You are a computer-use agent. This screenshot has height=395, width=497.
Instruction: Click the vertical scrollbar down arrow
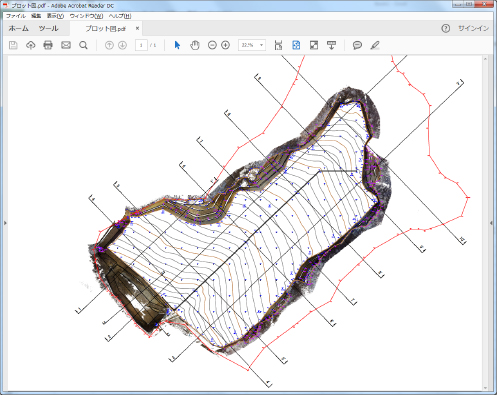485,388
